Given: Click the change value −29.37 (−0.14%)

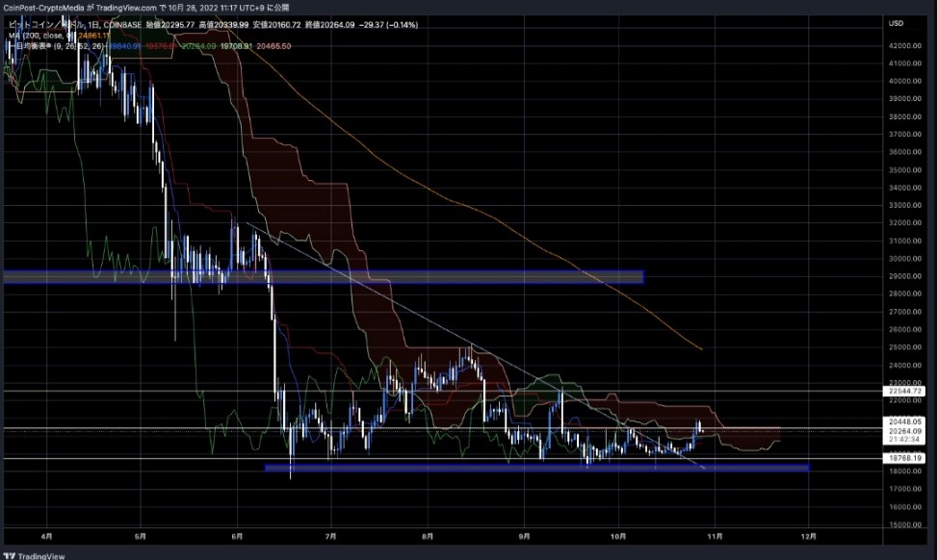Looking at the screenshot, I should coord(388,25).
